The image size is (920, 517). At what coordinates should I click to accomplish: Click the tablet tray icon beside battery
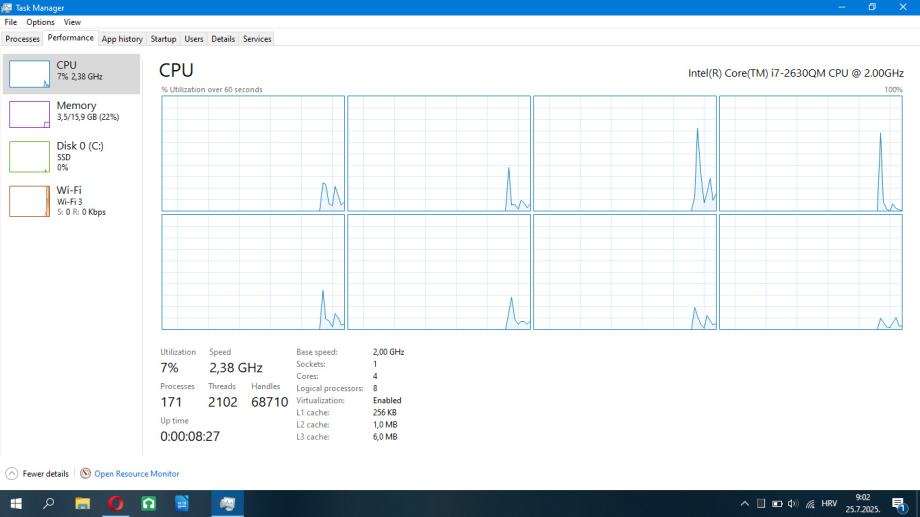761,504
